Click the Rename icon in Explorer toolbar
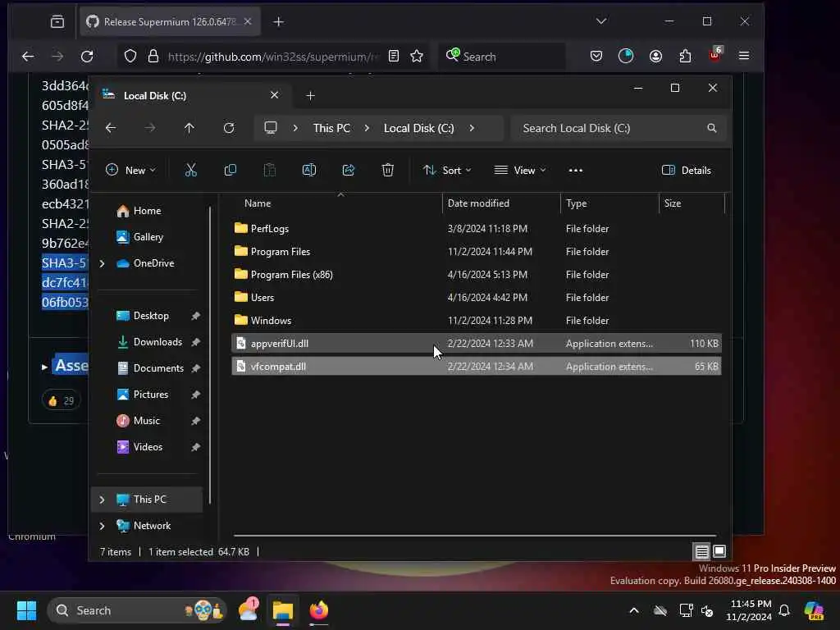840x630 pixels. click(309, 171)
